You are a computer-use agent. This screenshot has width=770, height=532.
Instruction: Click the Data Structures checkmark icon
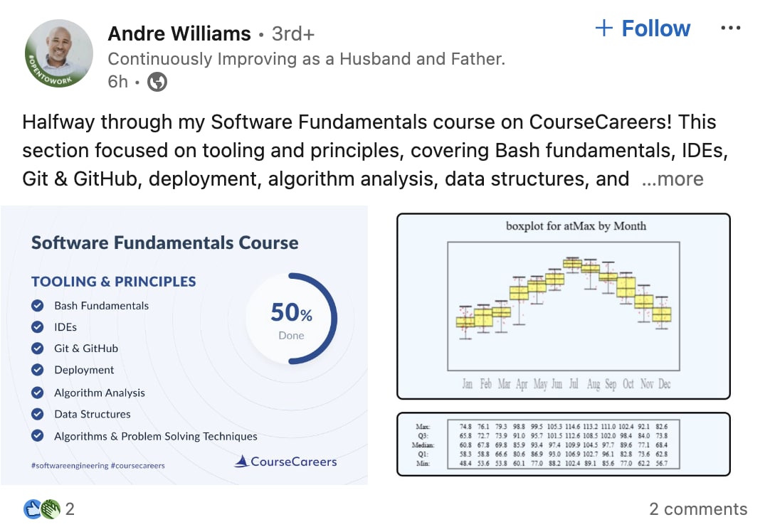[x=37, y=414]
